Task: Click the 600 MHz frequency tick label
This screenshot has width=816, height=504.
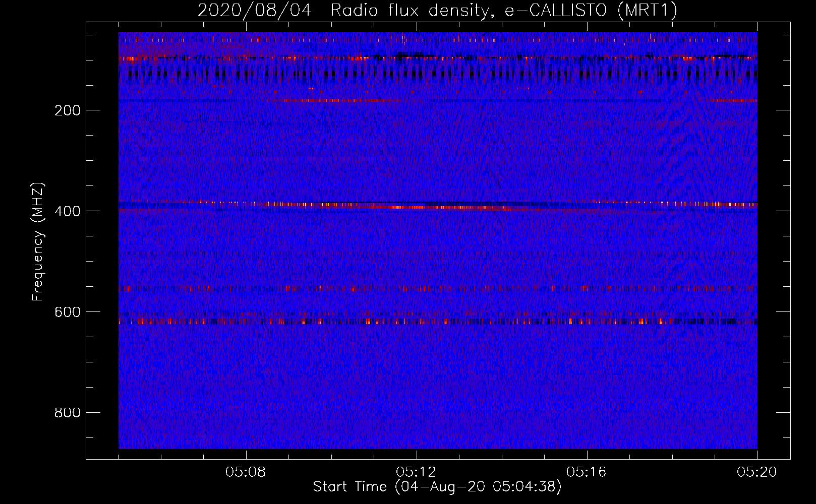Action: pos(68,312)
